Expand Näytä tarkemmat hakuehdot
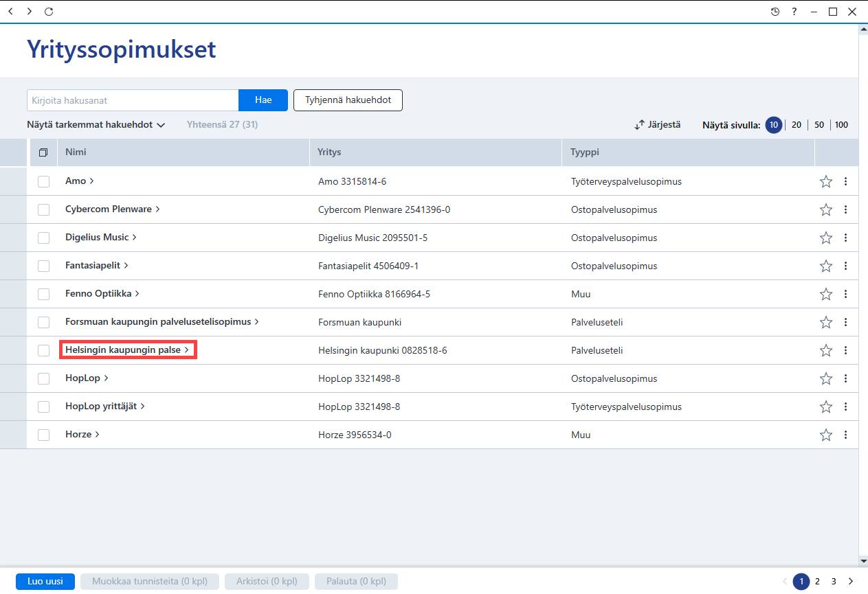Screen dimensions: 868x594 click(x=96, y=125)
